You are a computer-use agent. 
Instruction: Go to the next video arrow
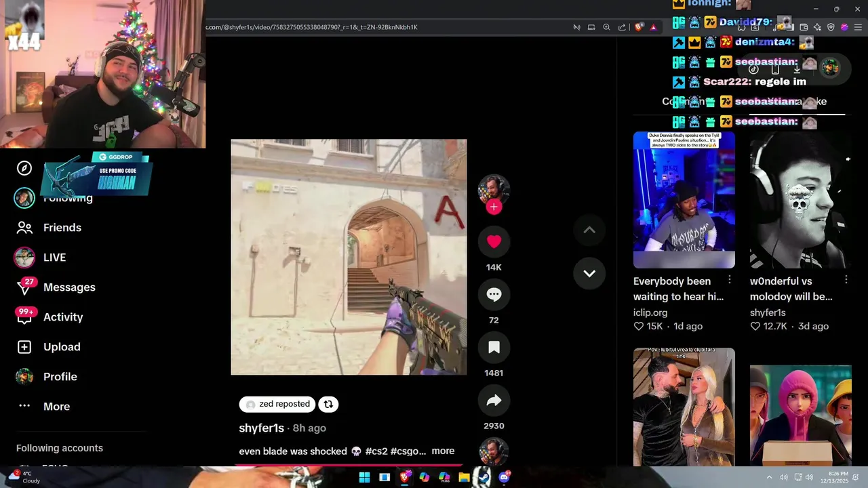(x=589, y=273)
